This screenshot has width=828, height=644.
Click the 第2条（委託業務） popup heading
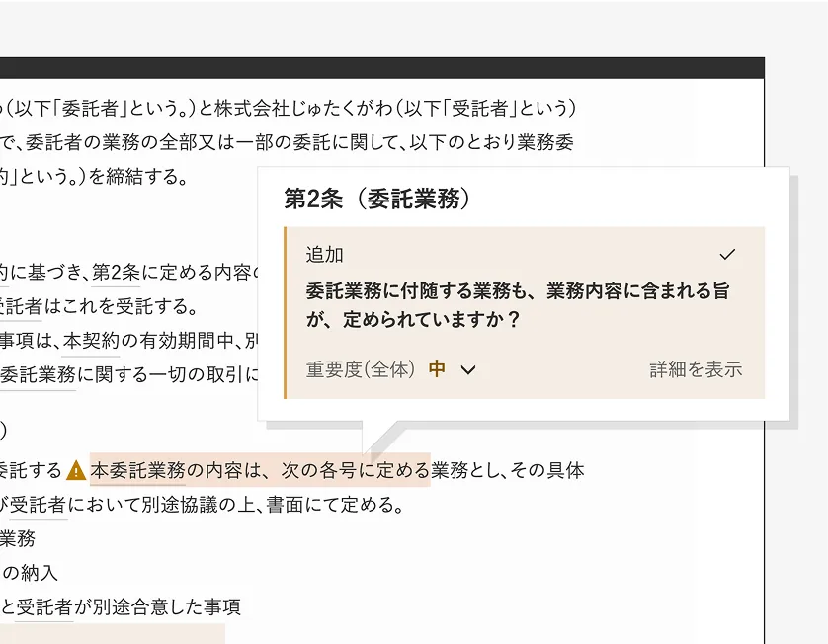[377, 199]
